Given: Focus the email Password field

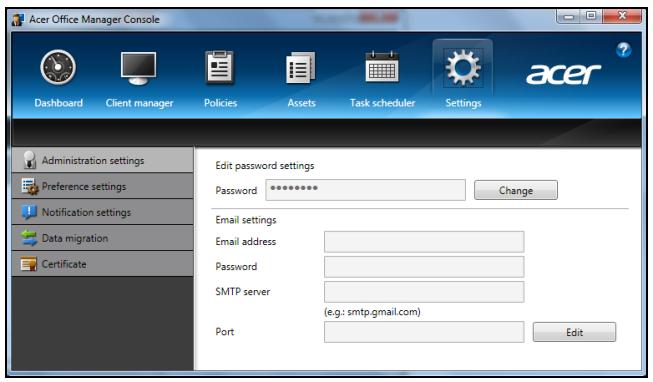Looking at the screenshot, I should tap(424, 267).
